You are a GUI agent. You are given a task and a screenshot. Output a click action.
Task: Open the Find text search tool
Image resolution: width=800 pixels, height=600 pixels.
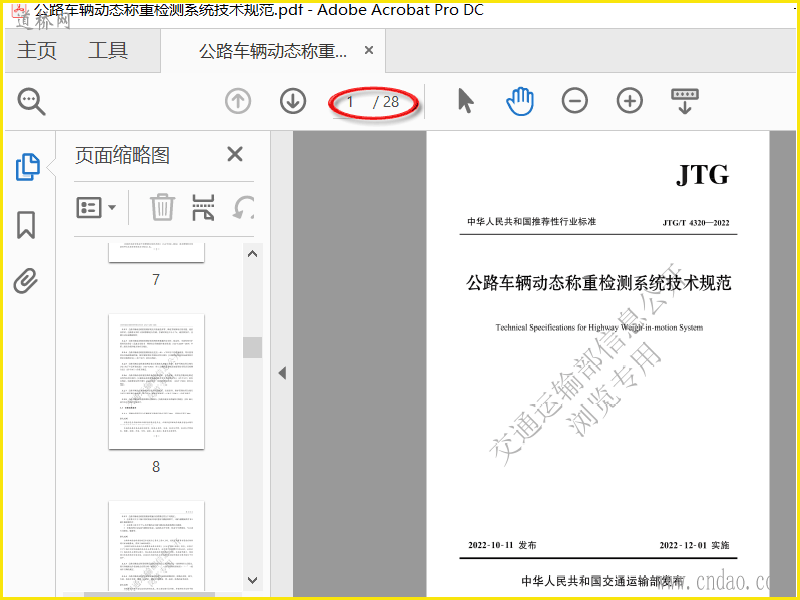(x=32, y=101)
